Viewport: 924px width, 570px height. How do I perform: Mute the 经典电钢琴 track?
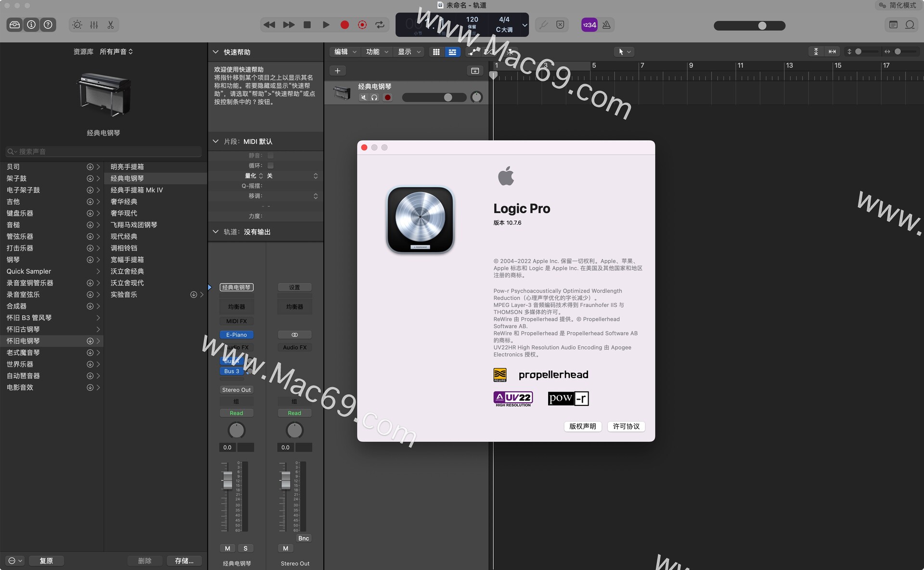pyautogui.click(x=363, y=98)
